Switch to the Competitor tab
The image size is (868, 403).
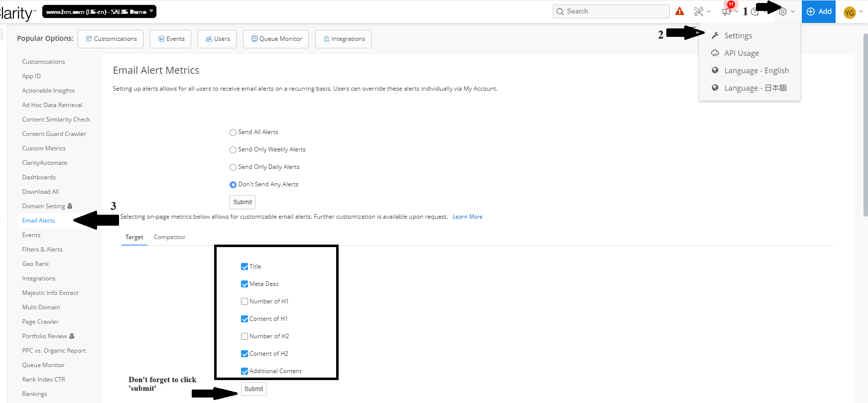coord(169,237)
